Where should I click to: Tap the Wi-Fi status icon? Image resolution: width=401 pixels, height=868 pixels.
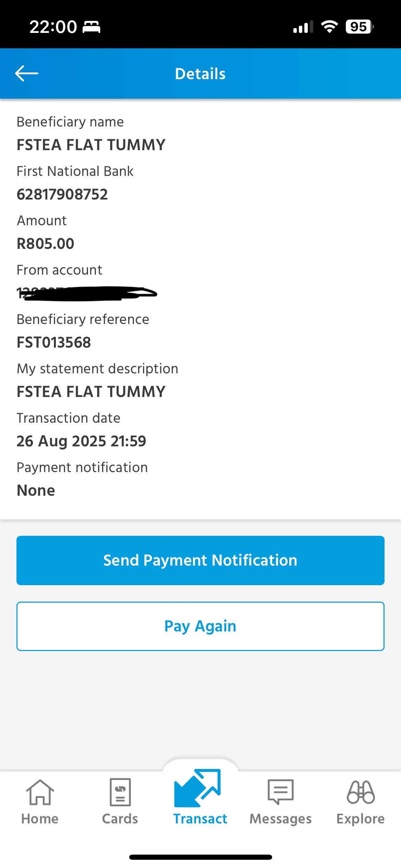pyautogui.click(x=329, y=26)
